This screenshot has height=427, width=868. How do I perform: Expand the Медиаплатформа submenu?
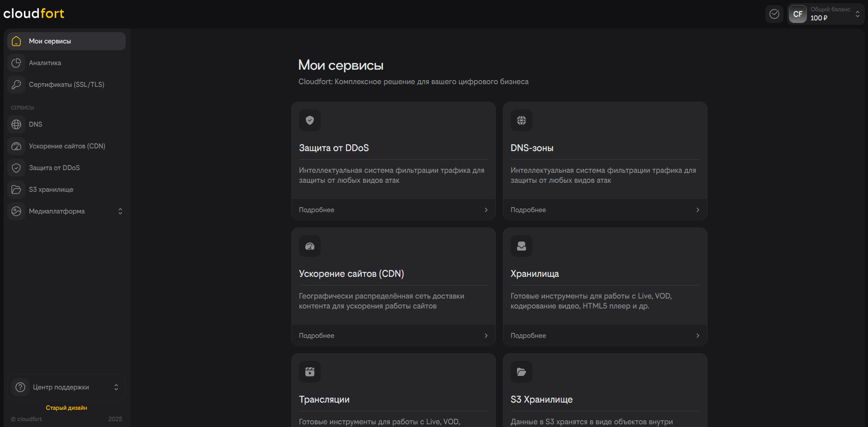coord(120,211)
